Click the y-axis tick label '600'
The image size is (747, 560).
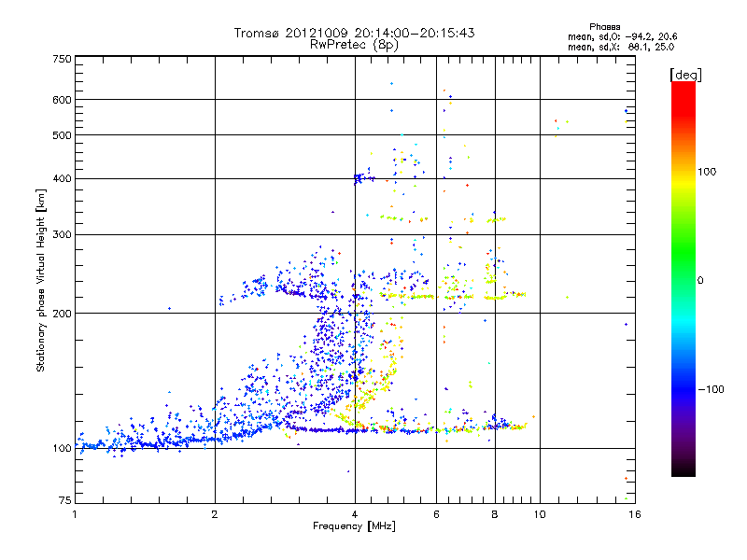(x=63, y=100)
